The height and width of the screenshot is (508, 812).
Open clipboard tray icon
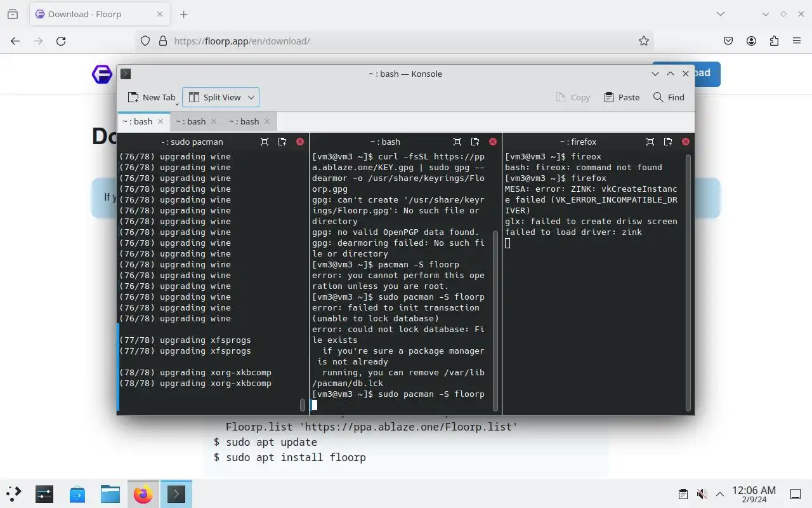[683, 493]
